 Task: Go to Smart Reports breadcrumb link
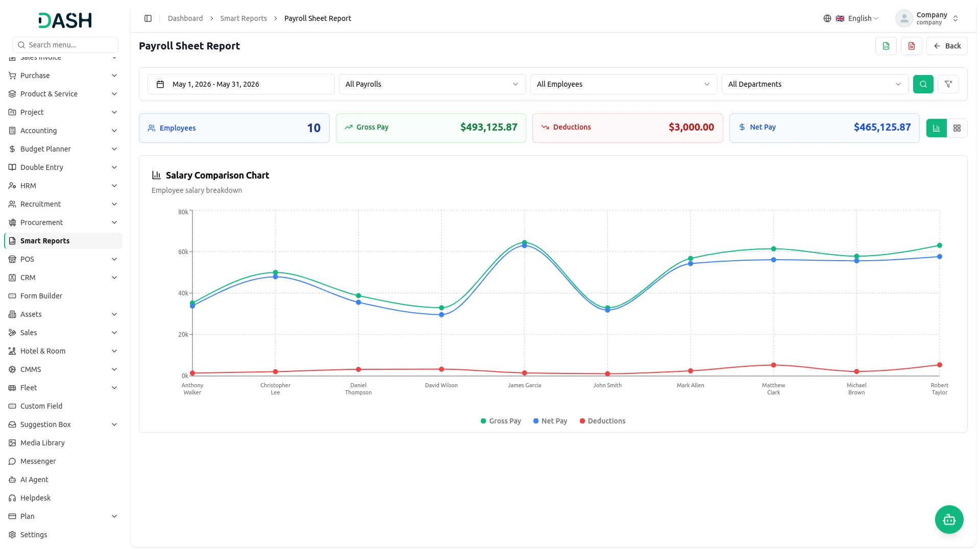point(243,18)
